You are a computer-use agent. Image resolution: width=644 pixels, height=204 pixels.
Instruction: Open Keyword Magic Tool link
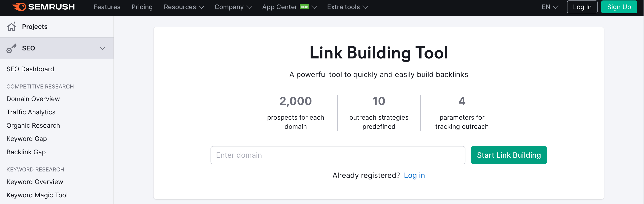point(37,195)
